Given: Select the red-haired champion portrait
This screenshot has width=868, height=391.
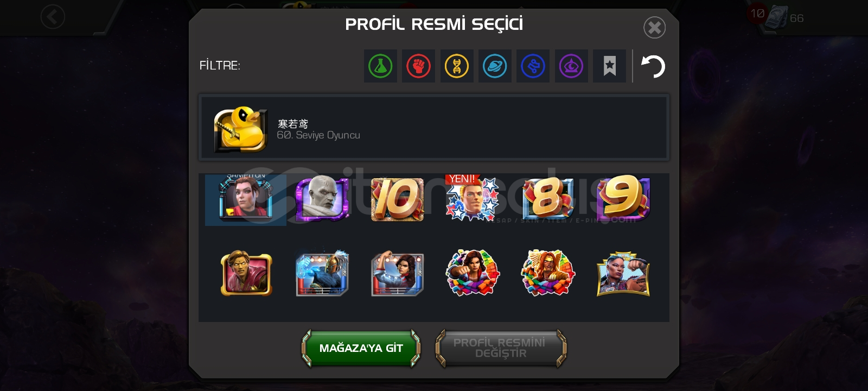Looking at the screenshot, I should 246,199.
